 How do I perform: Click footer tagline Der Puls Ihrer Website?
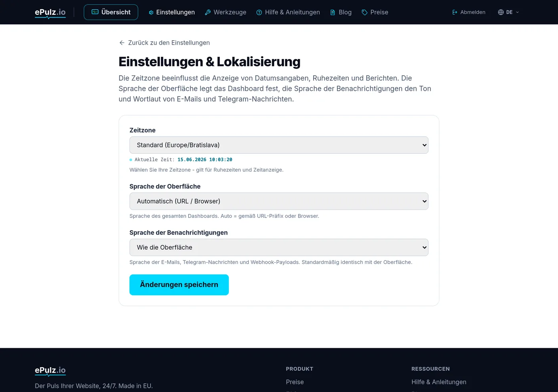click(x=94, y=386)
